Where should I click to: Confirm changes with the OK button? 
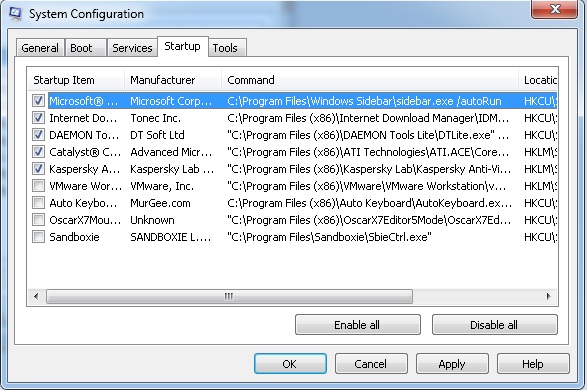[x=290, y=363]
